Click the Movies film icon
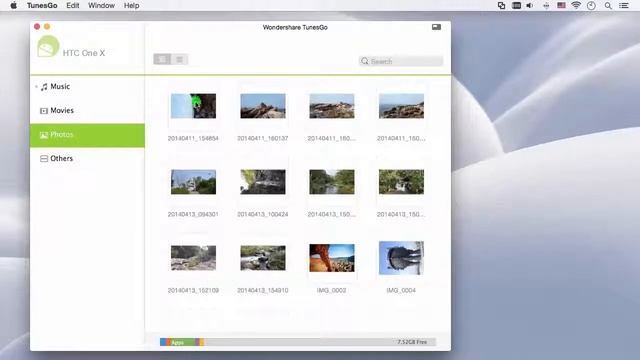The height and width of the screenshot is (360, 640). click(44, 111)
